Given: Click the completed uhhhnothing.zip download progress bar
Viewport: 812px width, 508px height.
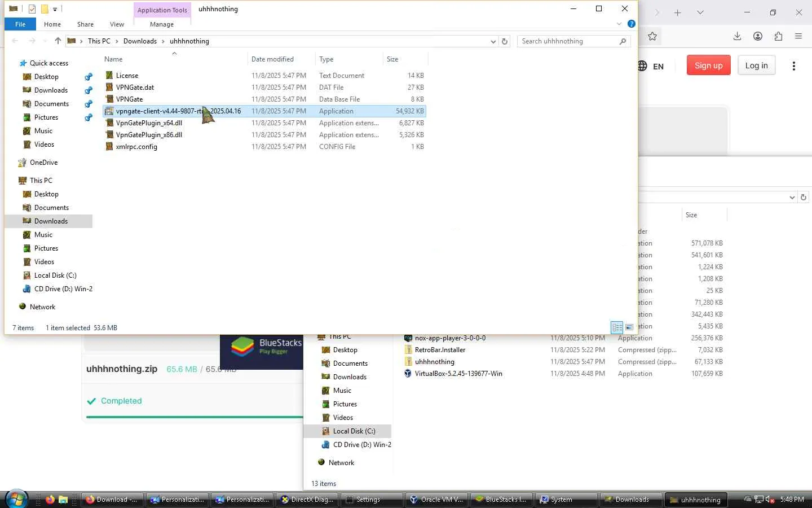Looking at the screenshot, I should [195, 417].
